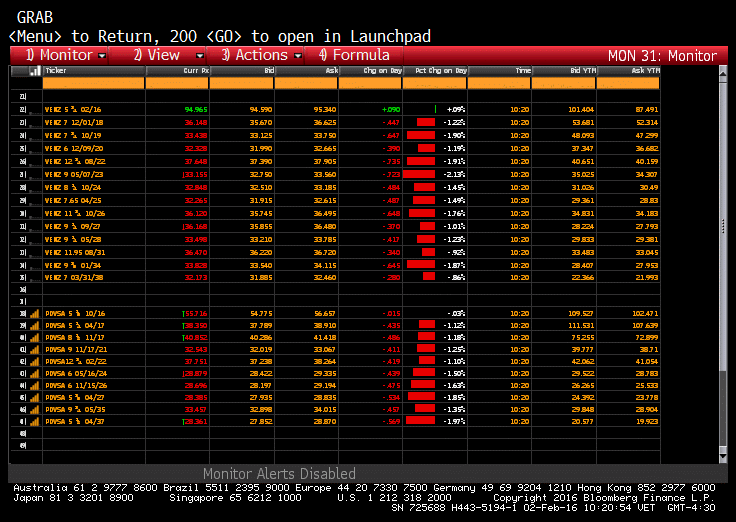Open chart icon for PDVSA 9 11/17/21
Screen dimensions: 736x522
coord(35,350)
